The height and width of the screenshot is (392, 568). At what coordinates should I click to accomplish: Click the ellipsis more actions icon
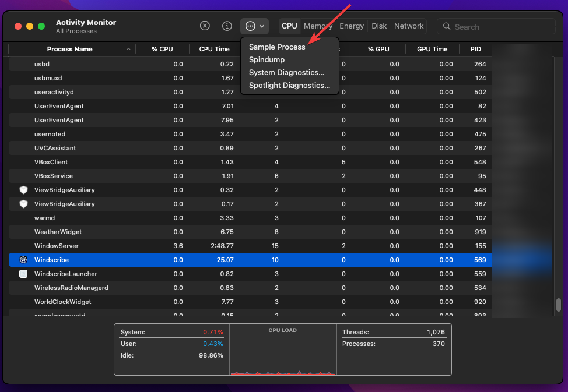[250, 26]
